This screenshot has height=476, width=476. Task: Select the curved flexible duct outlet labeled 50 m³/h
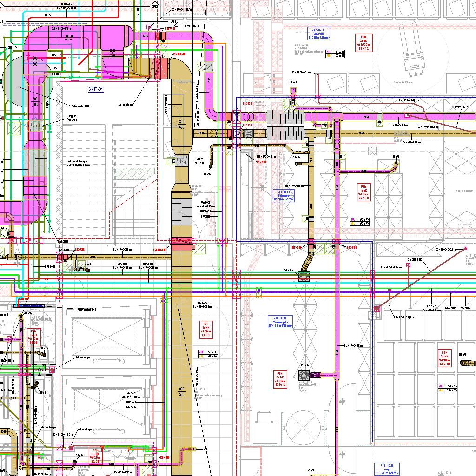click(395, 166)
